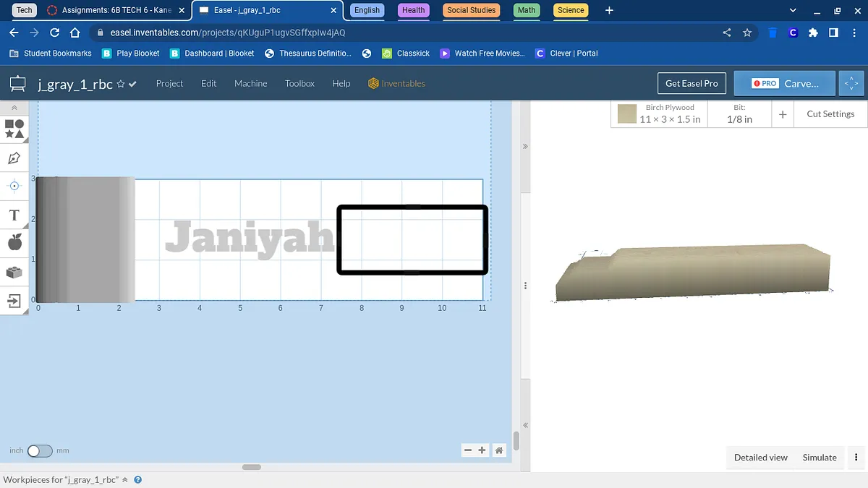
Task: Click the home reset view icon
Action: (x=498, y=450)
